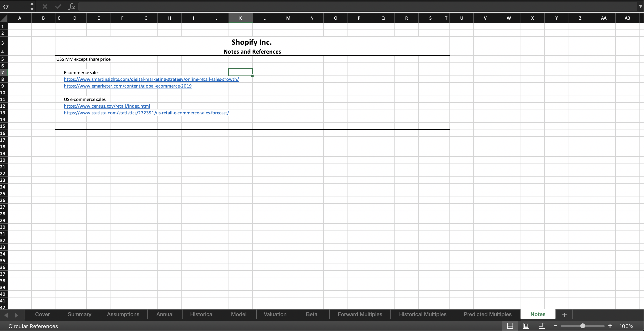
Task: Open the census.gov retail index link
Action: click(107, 106)
